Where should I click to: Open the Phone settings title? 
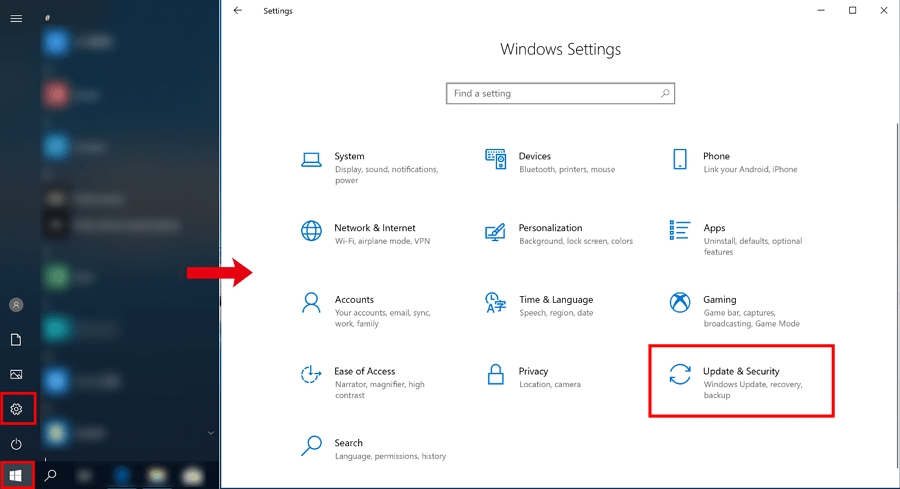716,156
